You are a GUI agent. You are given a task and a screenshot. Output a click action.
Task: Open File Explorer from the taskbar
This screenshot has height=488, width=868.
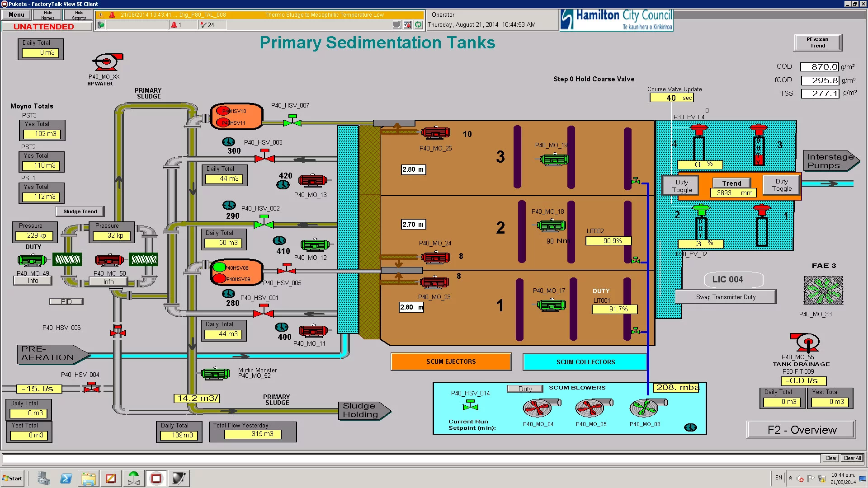[88, 478]
